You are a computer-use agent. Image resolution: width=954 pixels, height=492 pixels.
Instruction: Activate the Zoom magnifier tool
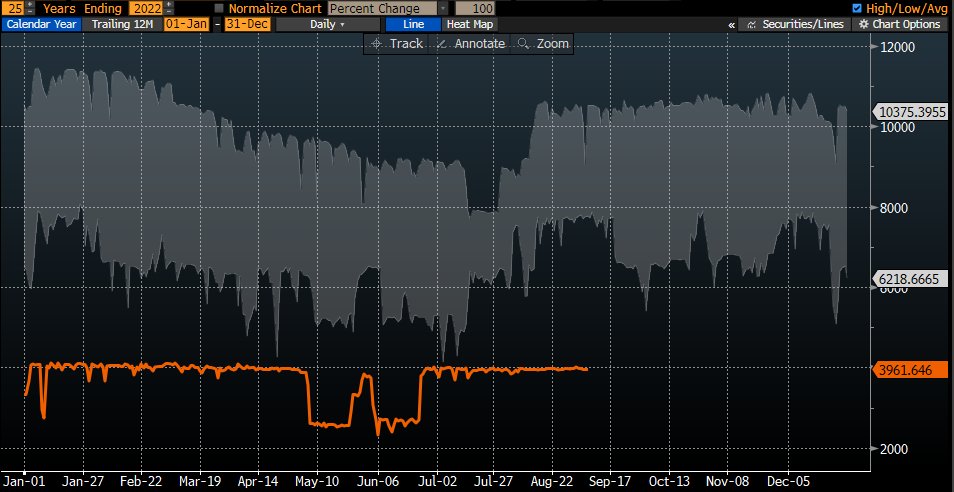543,44
